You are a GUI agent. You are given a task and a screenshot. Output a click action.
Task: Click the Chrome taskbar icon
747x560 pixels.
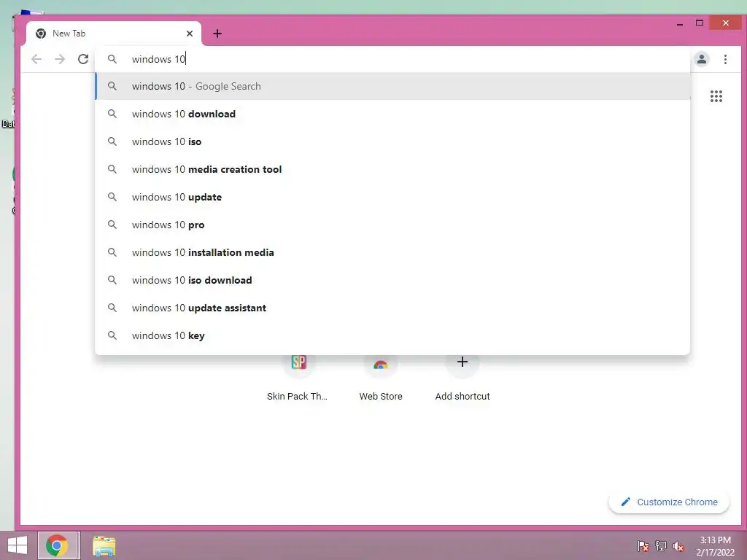[x=57, y=545]
